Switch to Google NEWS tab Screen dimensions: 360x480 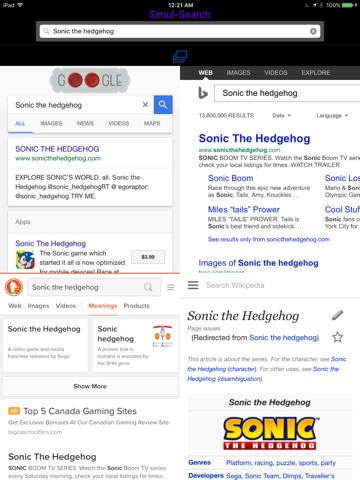pos(85,123)
